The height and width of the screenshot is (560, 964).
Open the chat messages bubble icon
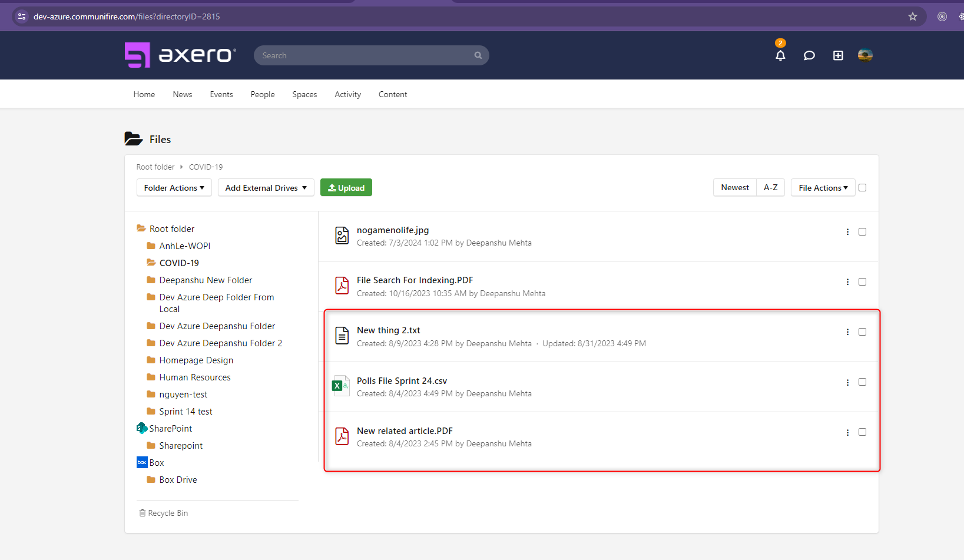[x=809, y=55]
